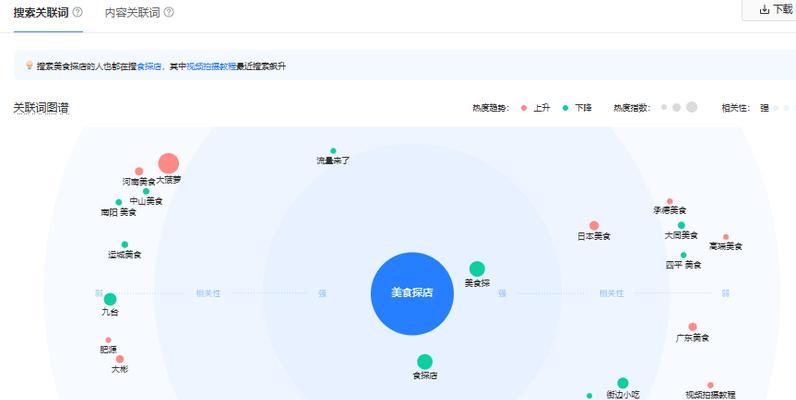The width and height of the screenshot is (796, 400).
Task: Select the red 日本美食 node
Action: [x=594, y=226]
